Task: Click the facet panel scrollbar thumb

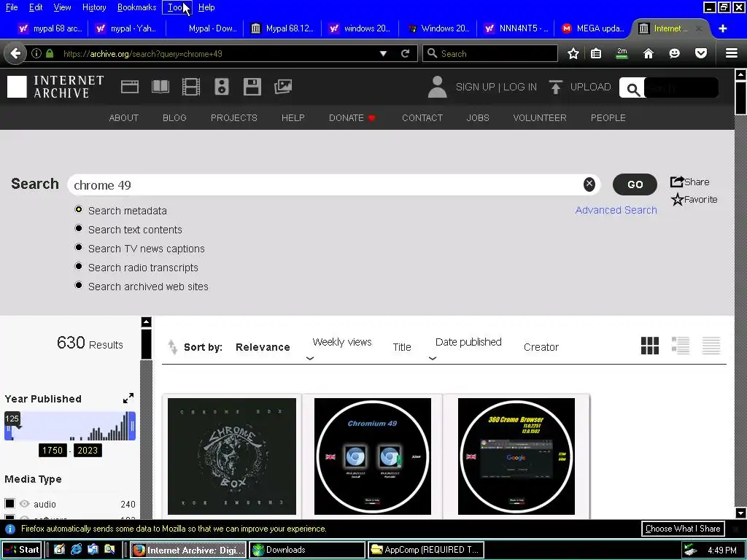Action: (146, 344)
